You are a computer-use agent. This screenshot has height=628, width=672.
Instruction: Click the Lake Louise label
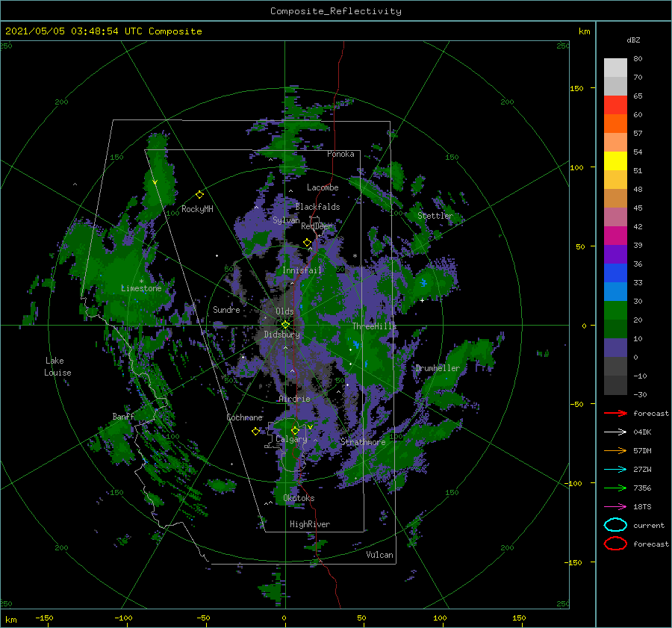(x=57, y=367)
